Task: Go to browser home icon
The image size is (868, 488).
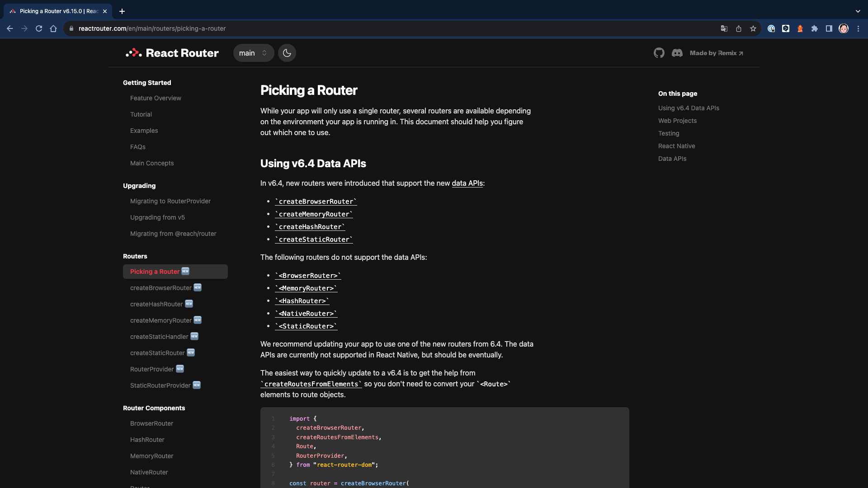Action: point(53,28)
